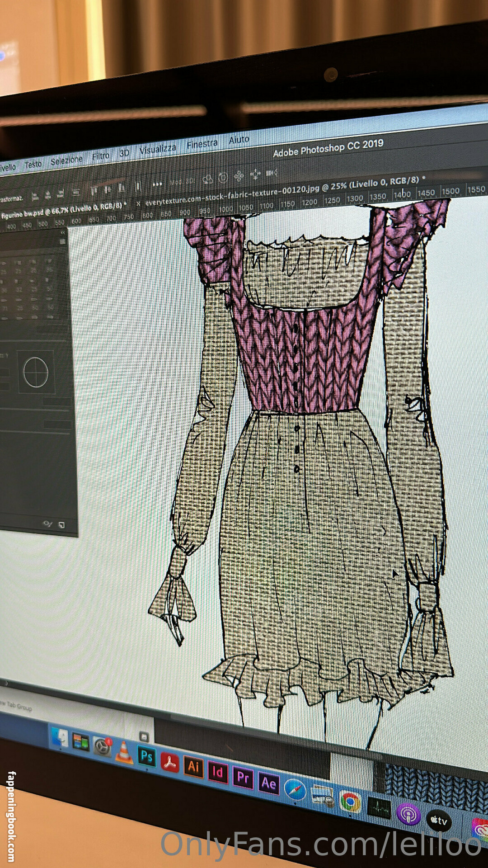Image resolution: width=488 pixels, height=868 pixels.
Task: Launch Adobe Illustrator from the dock
Action: [193, 766]
